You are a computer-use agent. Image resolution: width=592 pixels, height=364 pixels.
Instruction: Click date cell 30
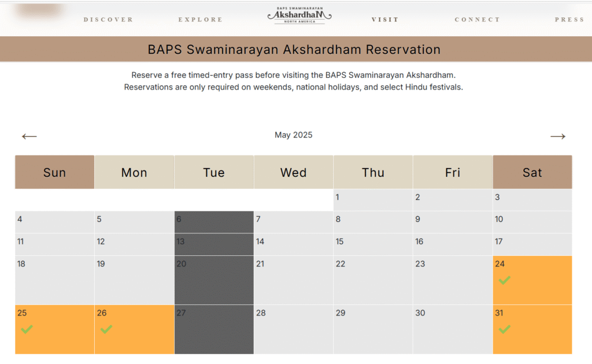point(453,329)
